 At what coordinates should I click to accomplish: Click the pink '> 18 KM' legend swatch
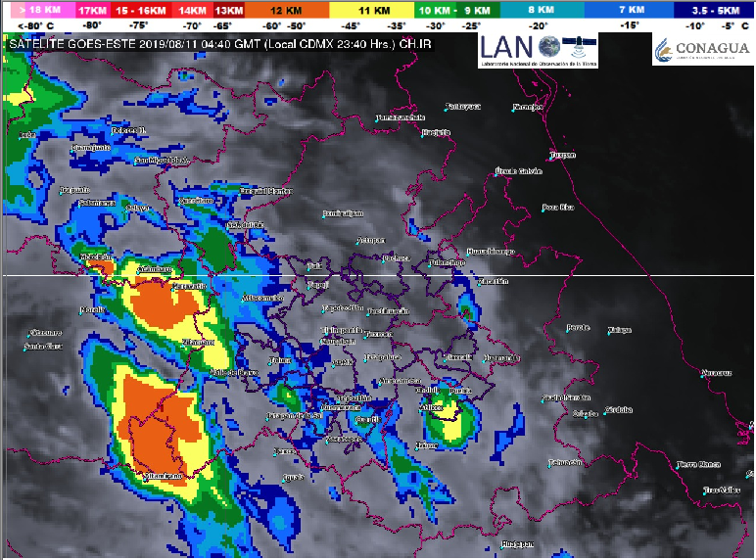42,10
